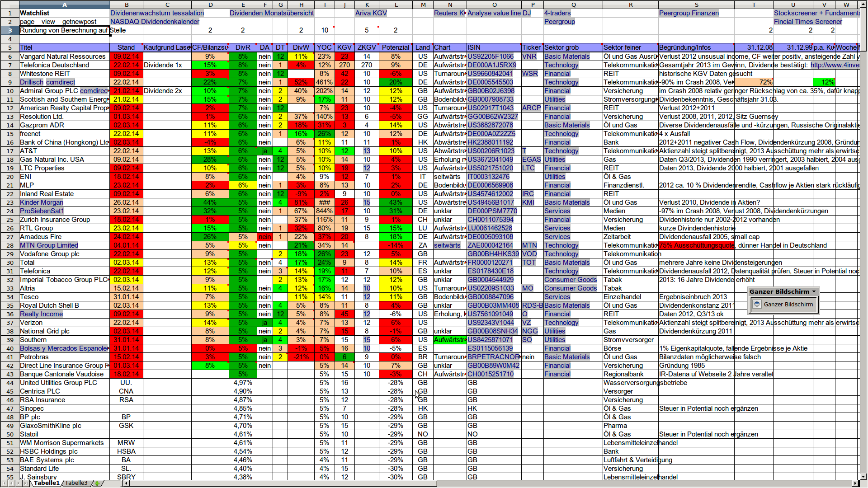Select the Tabelle1 sheet tab

point(47,483)
